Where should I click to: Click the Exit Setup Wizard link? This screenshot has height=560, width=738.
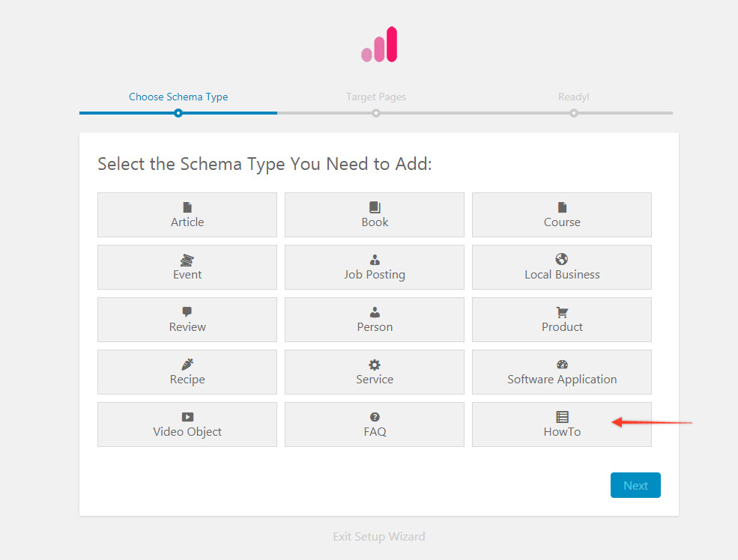[x=379, y=536]
